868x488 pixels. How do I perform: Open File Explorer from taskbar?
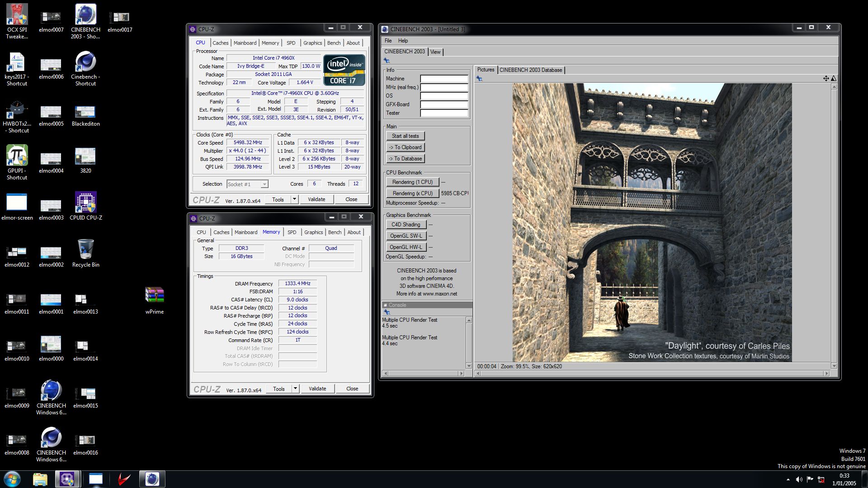(40, 479)
